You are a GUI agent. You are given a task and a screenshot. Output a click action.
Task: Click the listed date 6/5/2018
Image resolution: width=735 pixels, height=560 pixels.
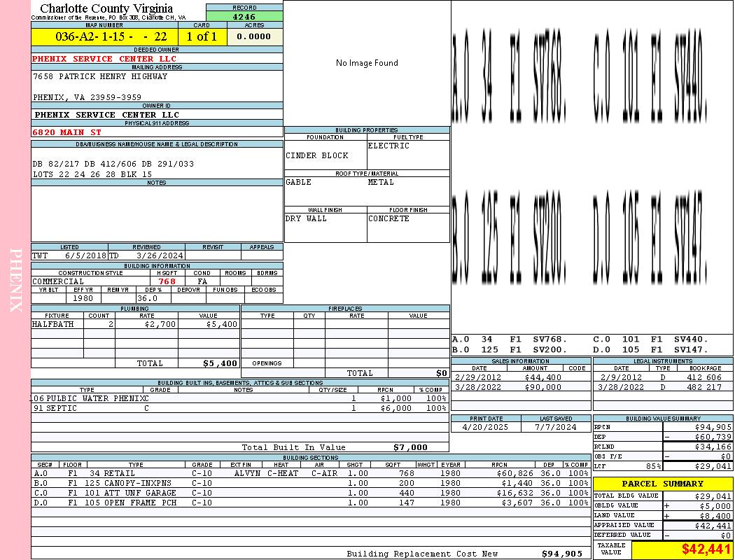(x=86, y=256)
